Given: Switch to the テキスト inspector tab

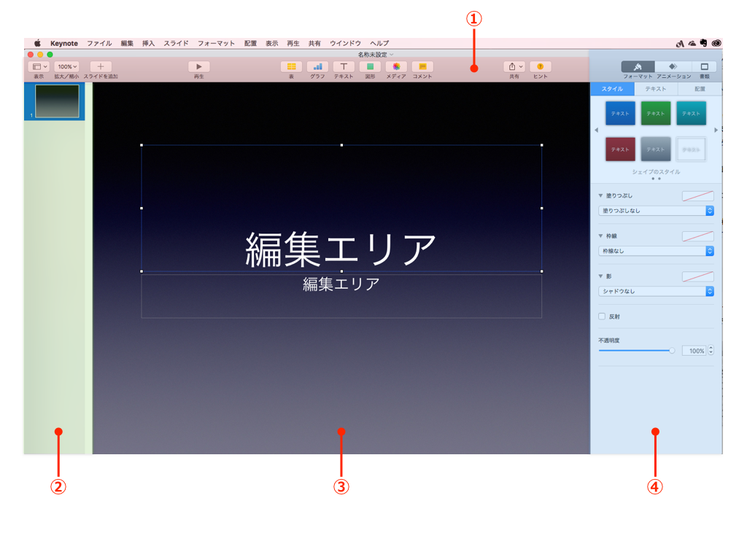Looking at the screenshot, I should click(655, 88).
